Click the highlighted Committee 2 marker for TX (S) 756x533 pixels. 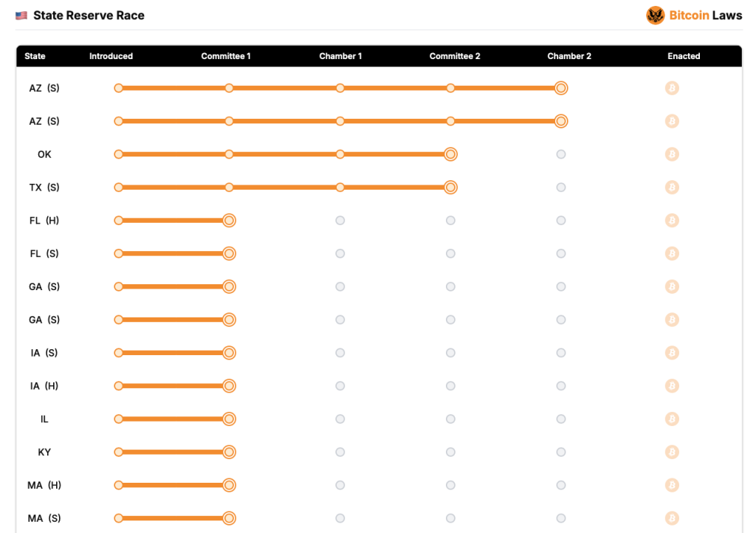click(450, 187)
